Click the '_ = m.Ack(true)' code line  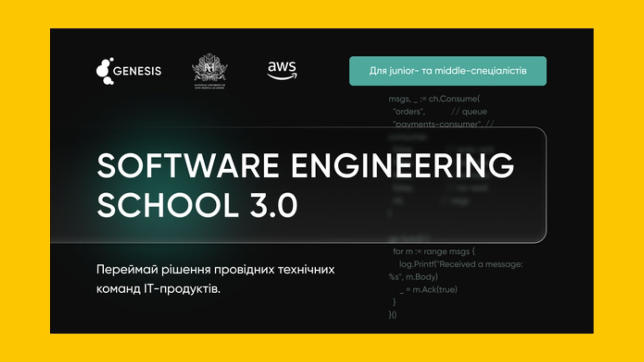(428, 290)
